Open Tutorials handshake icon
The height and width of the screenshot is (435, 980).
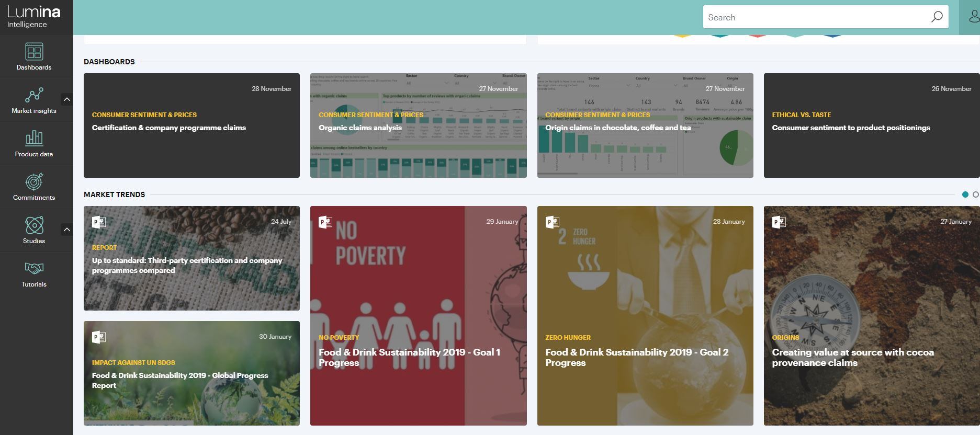(x=34, y=269)
